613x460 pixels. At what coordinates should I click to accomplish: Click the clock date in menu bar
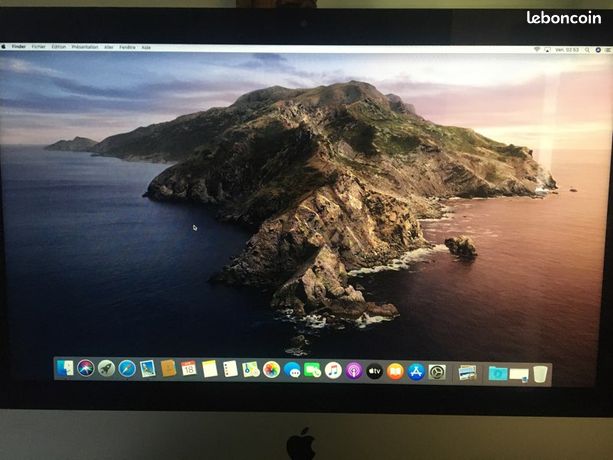[x=567, y=50]
